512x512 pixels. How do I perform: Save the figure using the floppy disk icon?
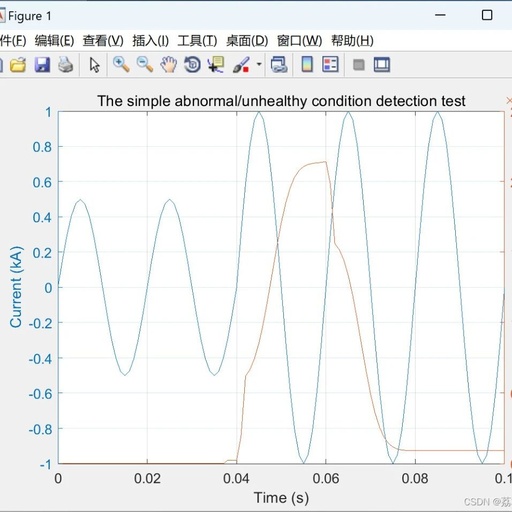coord(42,64)
